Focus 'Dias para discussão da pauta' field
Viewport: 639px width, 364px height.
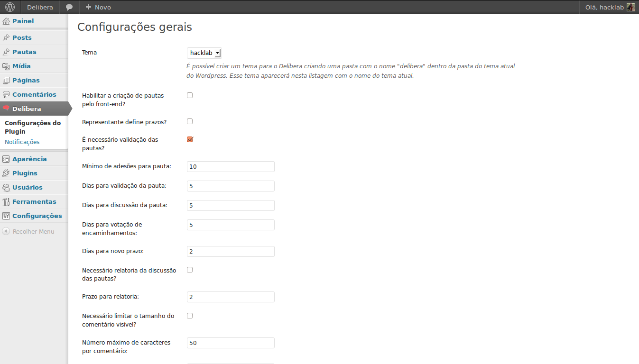coord(231,205)
